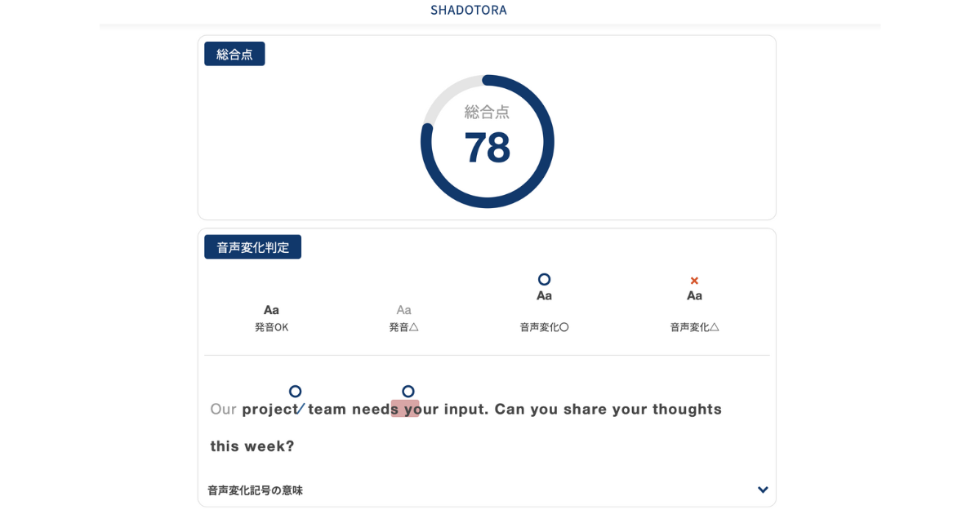Expand 音声変化記号の意味 with the chevron arrow

tap(763, 490)
